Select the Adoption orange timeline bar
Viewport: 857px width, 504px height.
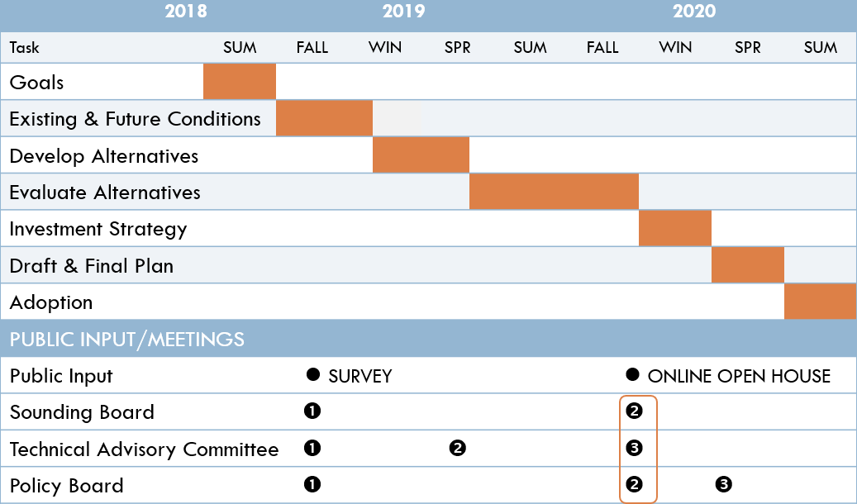point(820,302)
